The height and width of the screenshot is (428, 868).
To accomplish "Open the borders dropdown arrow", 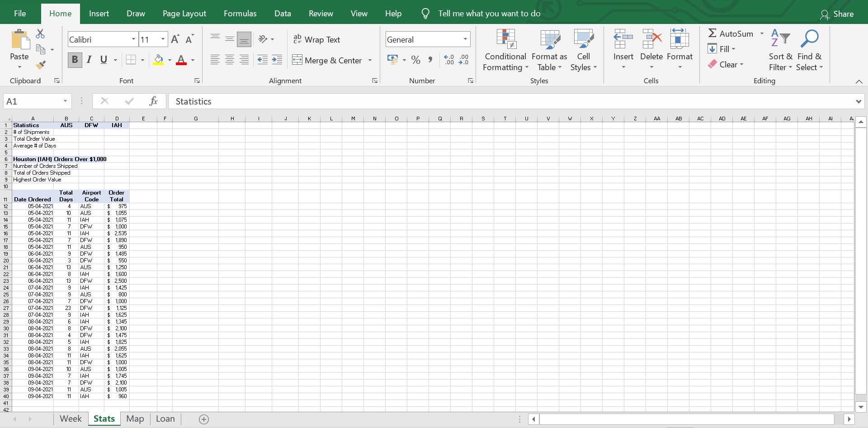I will 142,60.
